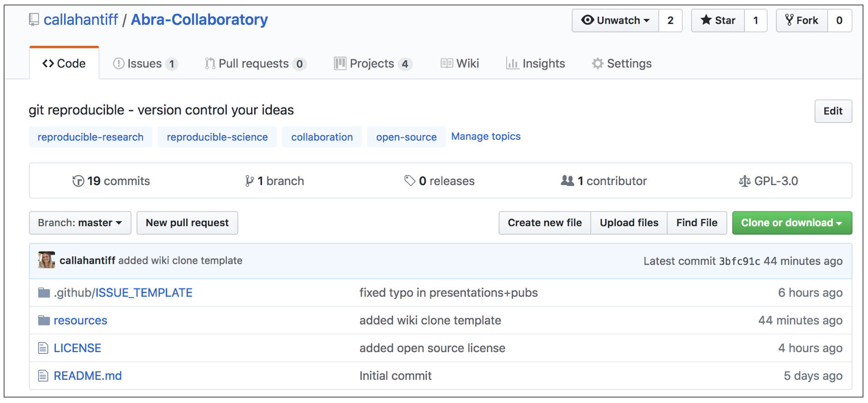
Task: Click the repository book icon beside callahantiff
Action: (34, 20)
